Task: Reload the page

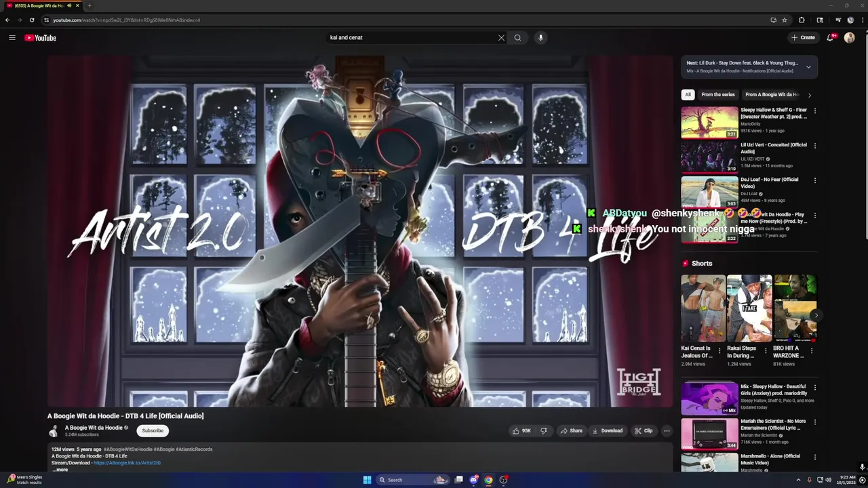Action: click(x=32, y=20)
